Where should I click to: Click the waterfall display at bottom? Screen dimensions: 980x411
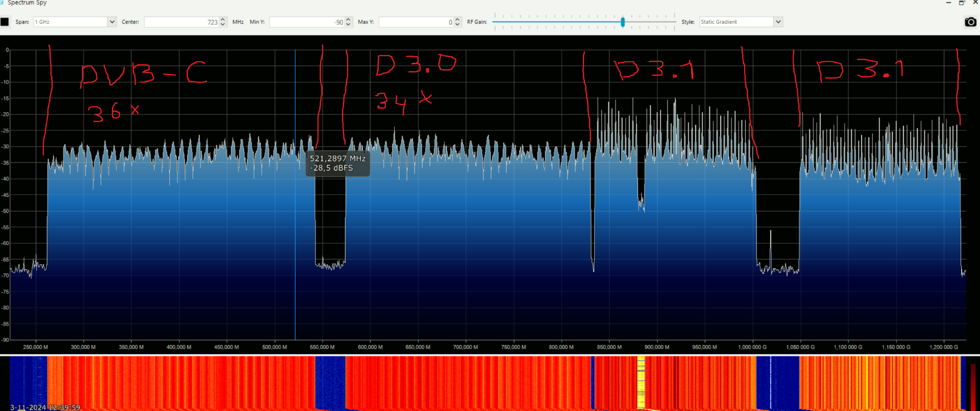click(x=487, y=383)
